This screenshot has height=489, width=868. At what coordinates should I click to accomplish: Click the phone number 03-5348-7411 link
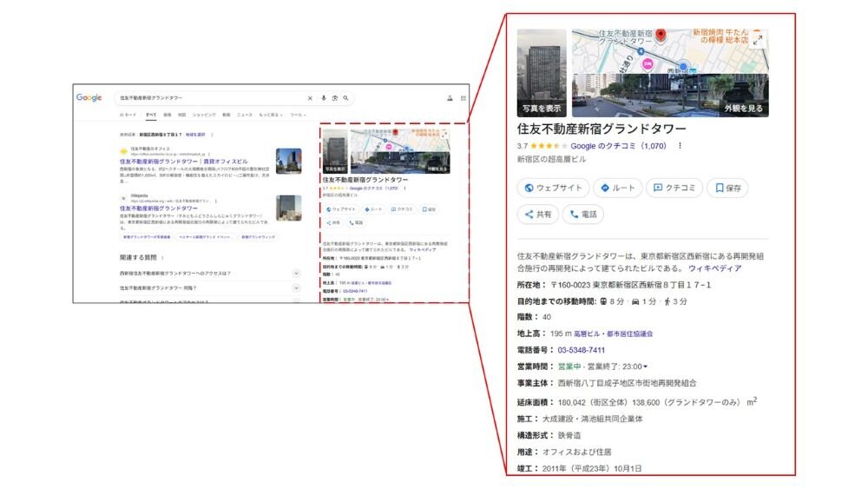(x=581, y=350)
